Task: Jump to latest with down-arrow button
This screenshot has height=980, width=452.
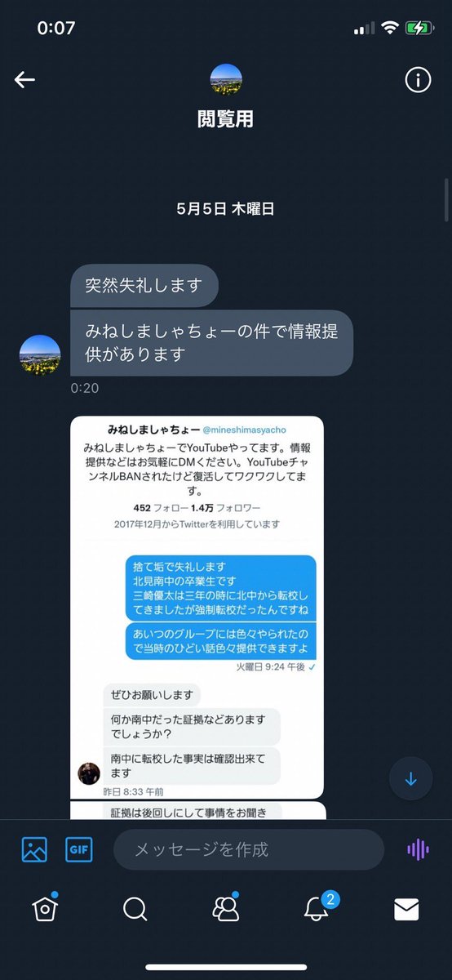Action: (x=410, y=779)
